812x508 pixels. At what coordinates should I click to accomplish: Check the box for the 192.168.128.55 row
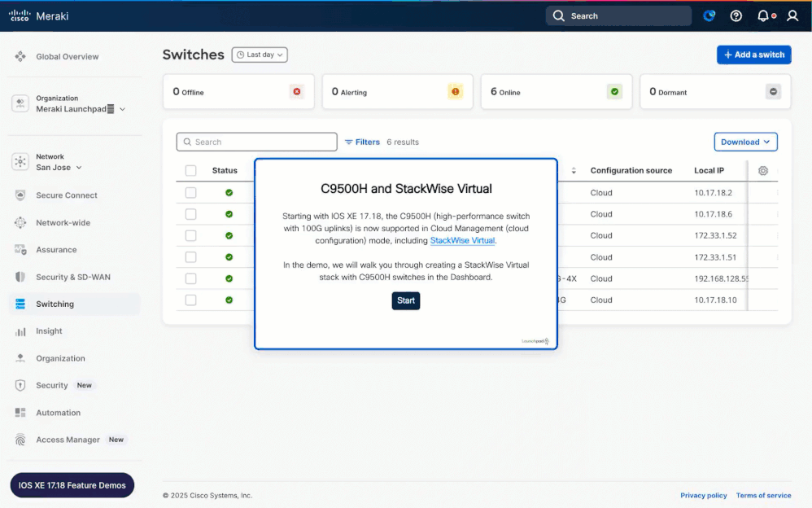190,279
